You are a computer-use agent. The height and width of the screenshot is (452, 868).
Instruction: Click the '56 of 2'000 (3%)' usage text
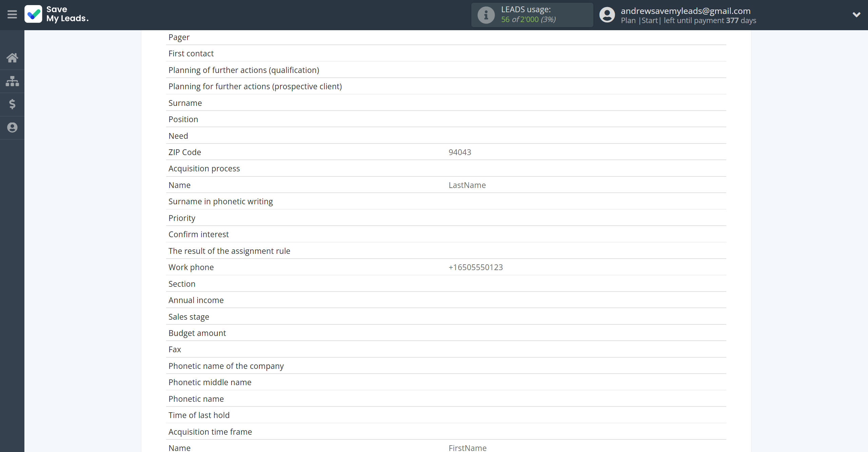click(x=528, y=19)
